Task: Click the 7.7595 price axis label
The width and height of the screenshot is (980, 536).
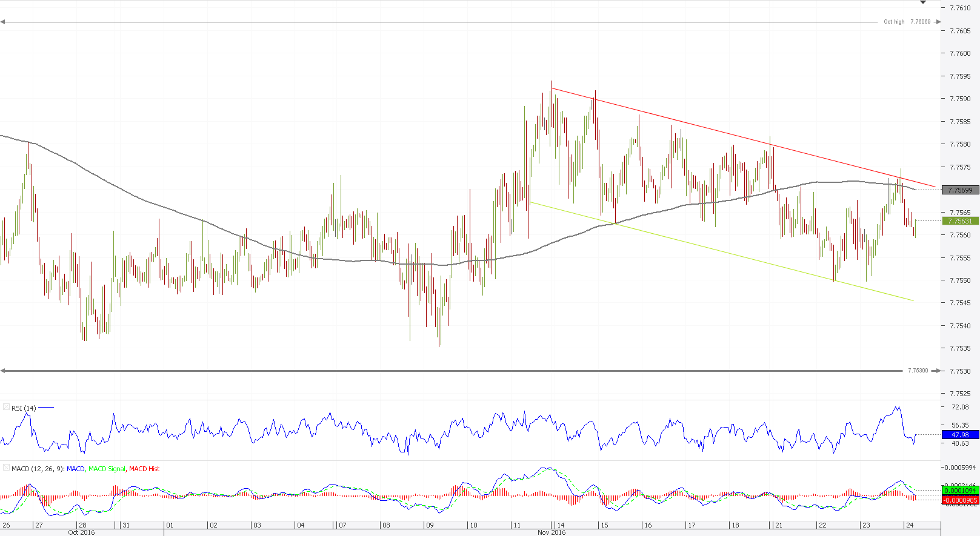Action: (960, 76)
